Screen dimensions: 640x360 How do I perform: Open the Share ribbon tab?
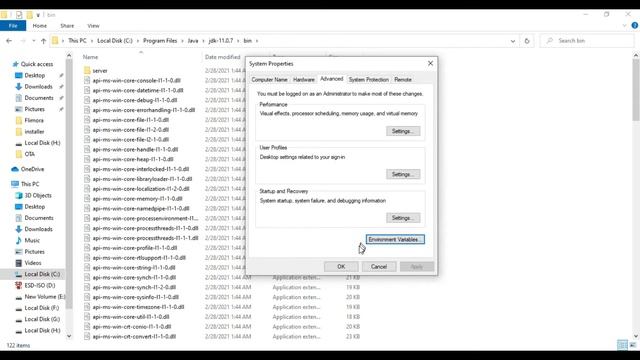[x=67, y=26]
